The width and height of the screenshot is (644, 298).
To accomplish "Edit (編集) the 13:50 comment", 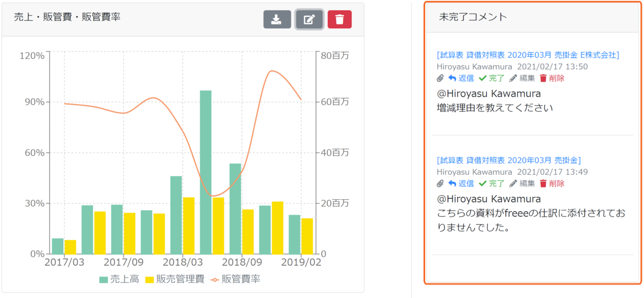I will point(522,78).
